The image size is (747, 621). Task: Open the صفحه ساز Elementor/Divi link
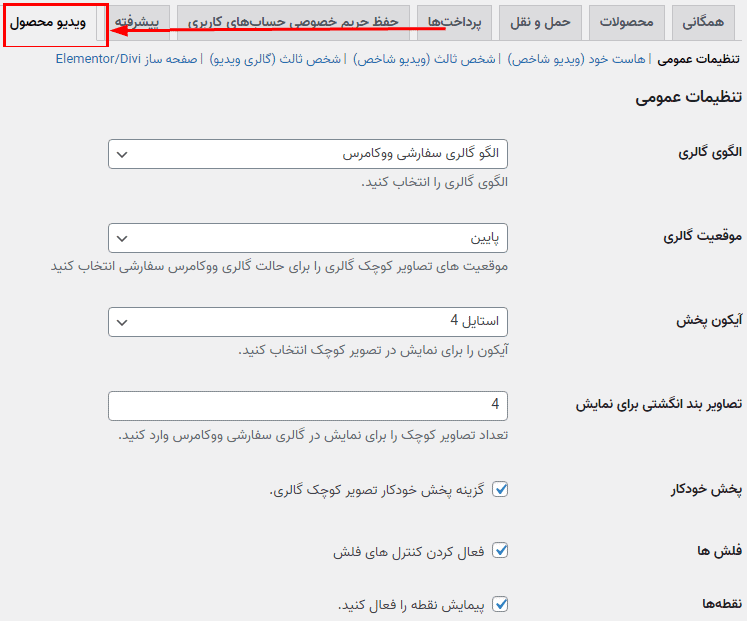127,59
